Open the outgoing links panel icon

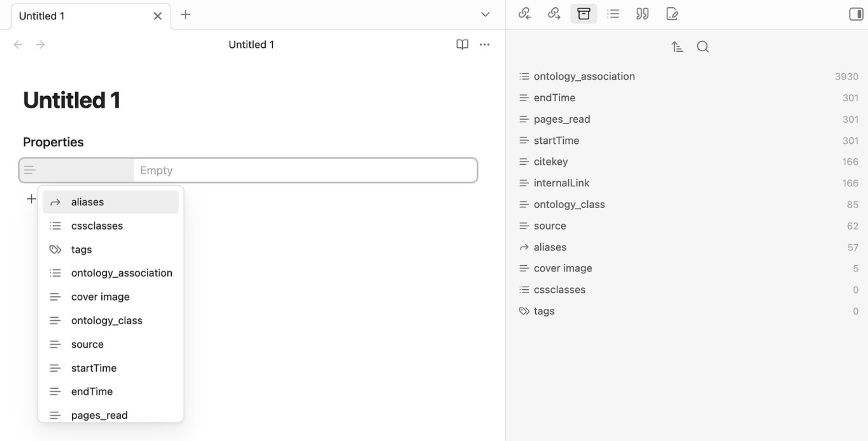point(554,14)
